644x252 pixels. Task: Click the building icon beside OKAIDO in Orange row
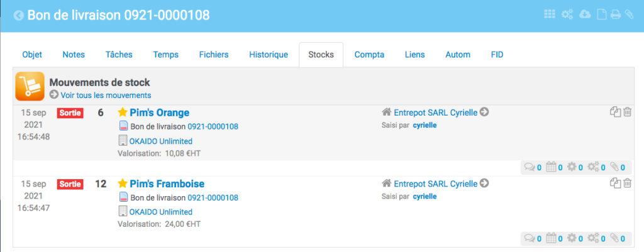123,141
